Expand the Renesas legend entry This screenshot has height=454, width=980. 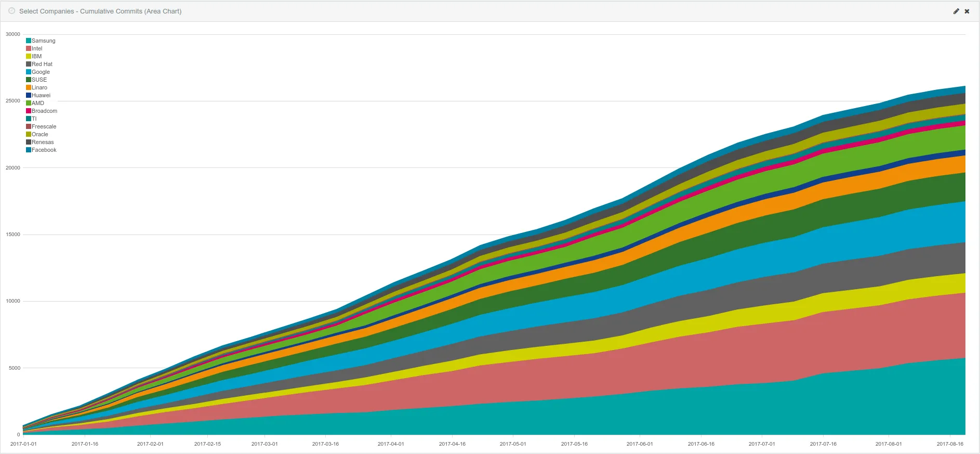(43, 142)
